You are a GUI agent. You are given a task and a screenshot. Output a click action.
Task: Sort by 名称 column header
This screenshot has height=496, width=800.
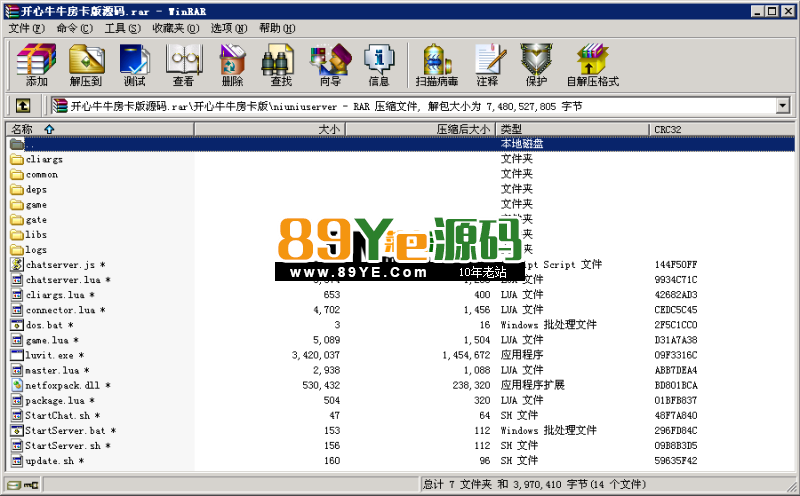tap(100, 129)
